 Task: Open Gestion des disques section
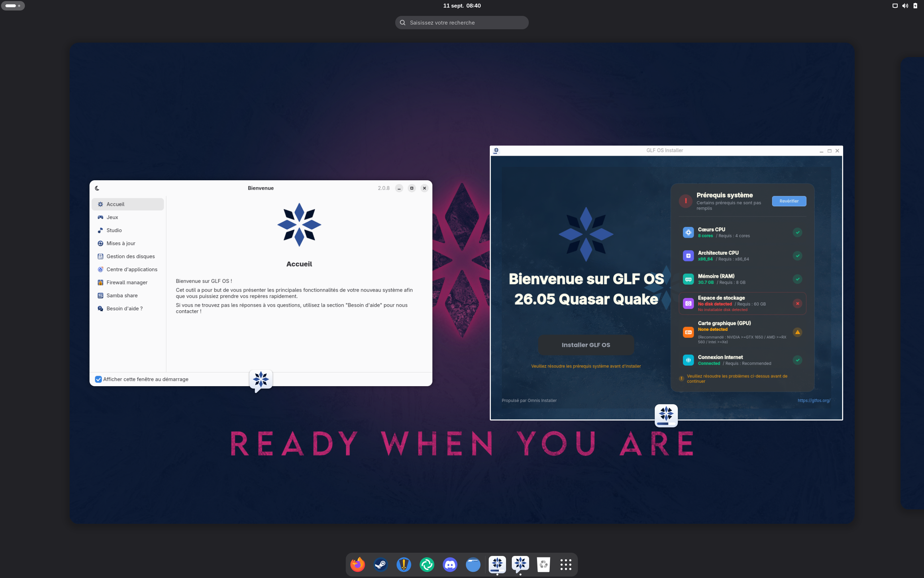click(x=127, y=256)
